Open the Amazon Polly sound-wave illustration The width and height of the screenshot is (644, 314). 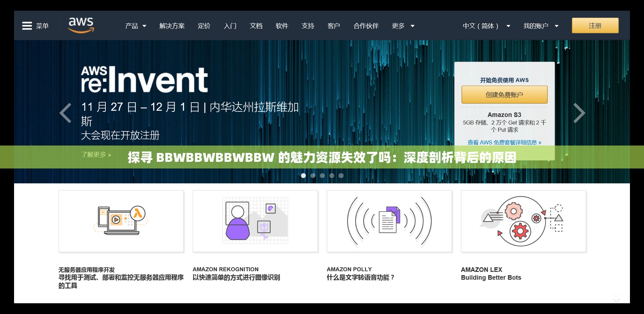tap(389, 221)
